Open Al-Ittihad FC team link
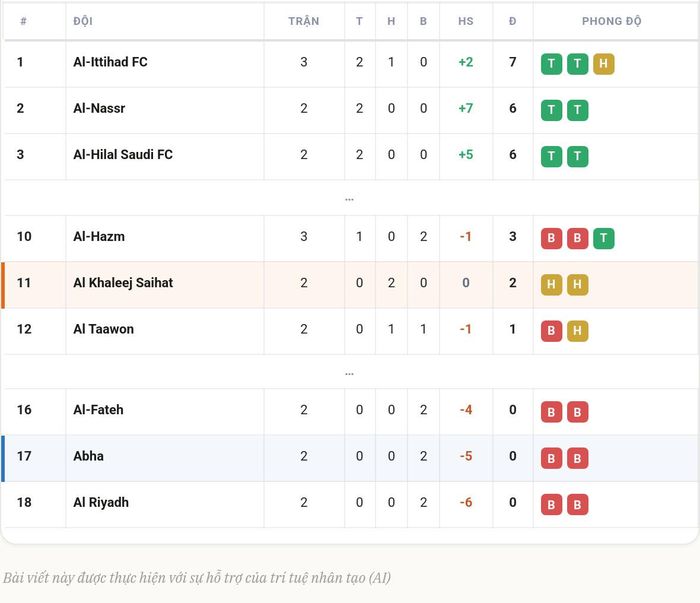 (x=110, y=62)
